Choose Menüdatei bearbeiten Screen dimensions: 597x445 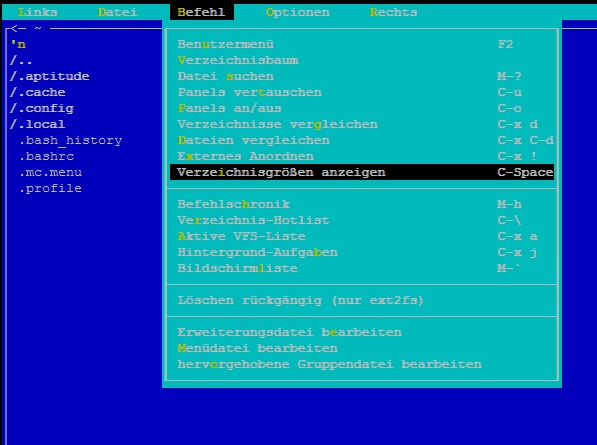tap(362, 348)
